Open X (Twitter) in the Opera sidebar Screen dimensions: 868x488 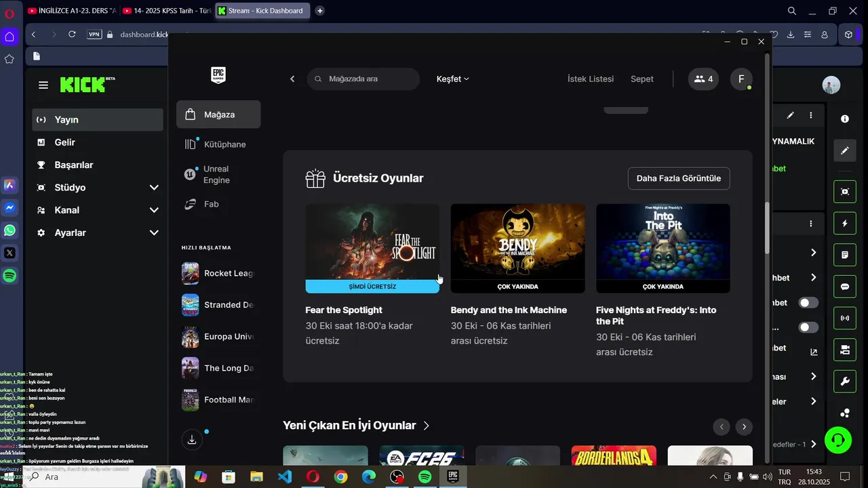tap(9, 253)
